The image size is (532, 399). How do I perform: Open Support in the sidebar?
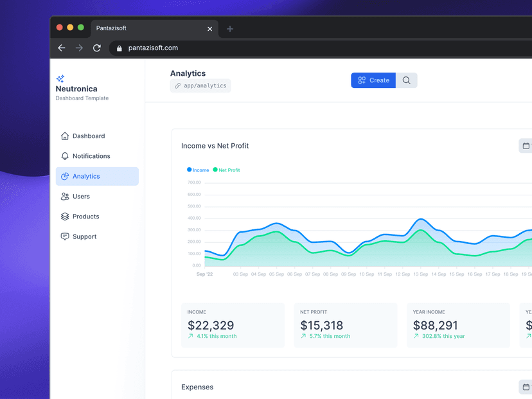coord(97,236)
